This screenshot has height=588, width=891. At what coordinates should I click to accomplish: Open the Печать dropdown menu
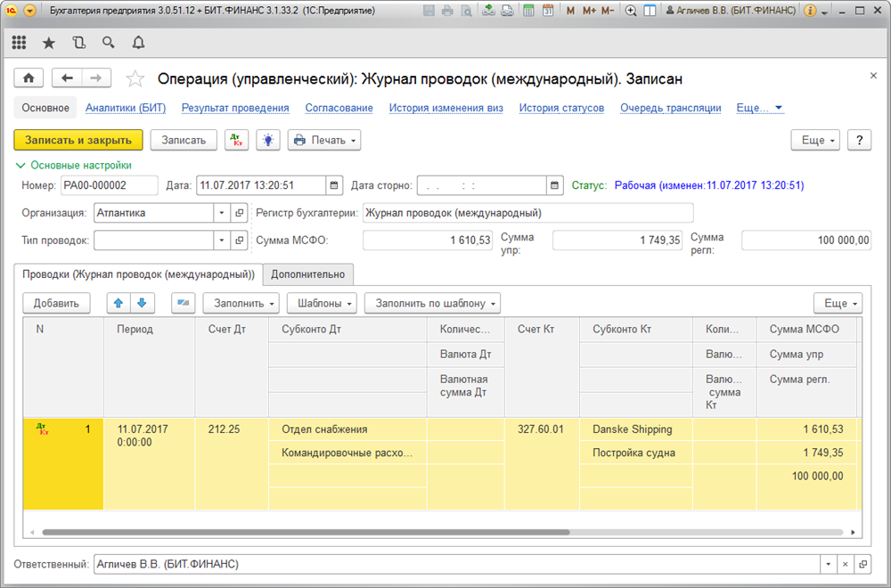click(324, 140)
